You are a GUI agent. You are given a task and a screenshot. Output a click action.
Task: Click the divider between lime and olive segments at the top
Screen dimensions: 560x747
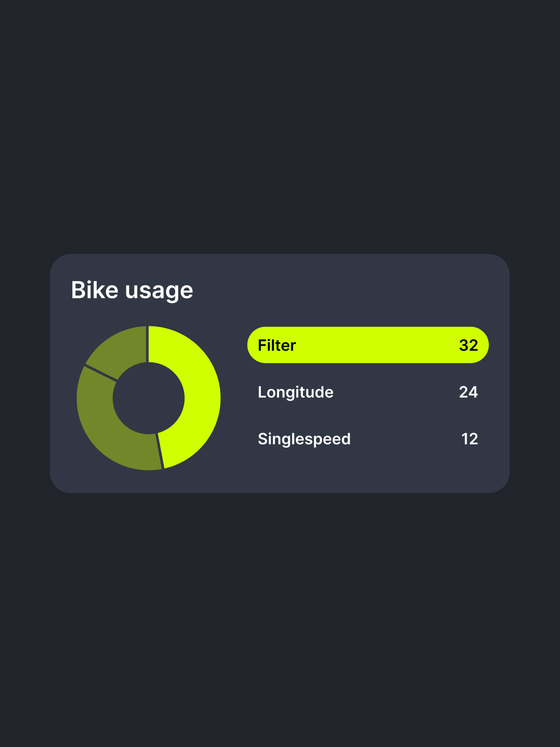148,344
